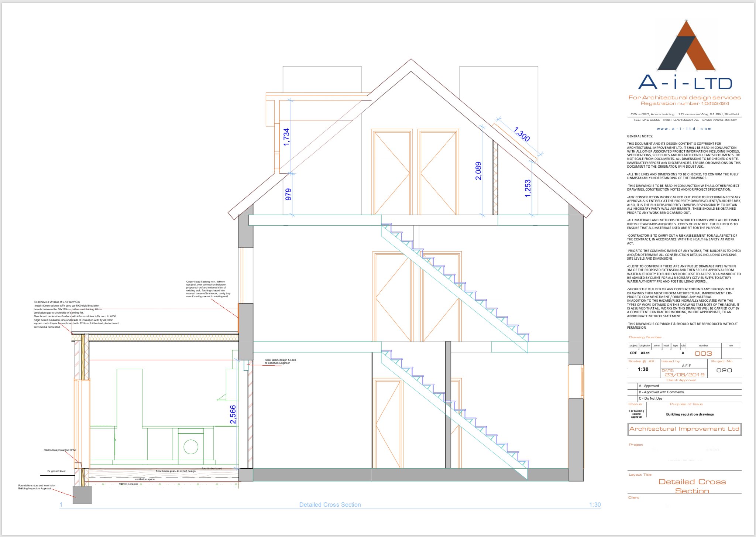Viewport: 756px width, 537px height.
Task: Click 'Foundations size and level' annotation
Action: point(36,487)
